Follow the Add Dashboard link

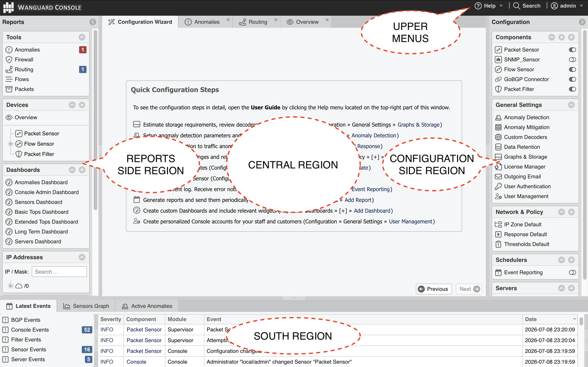point(372,211)
